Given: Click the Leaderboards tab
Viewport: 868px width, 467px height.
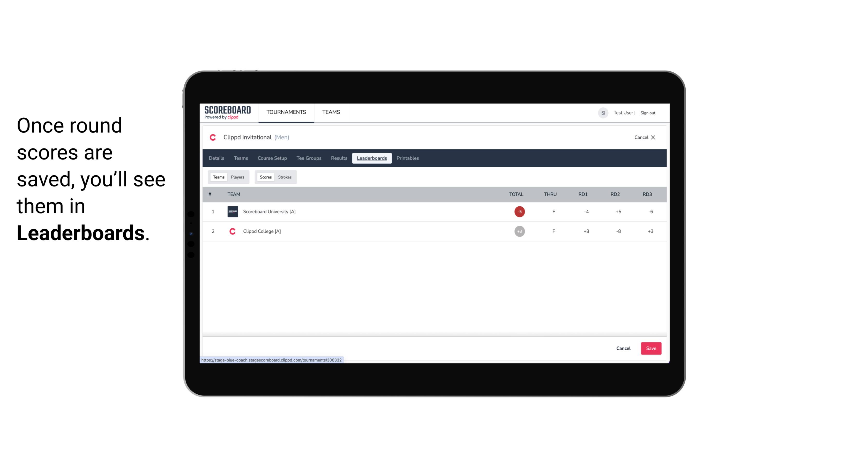Looking at the screenshot, I should [x=372, y=158].
